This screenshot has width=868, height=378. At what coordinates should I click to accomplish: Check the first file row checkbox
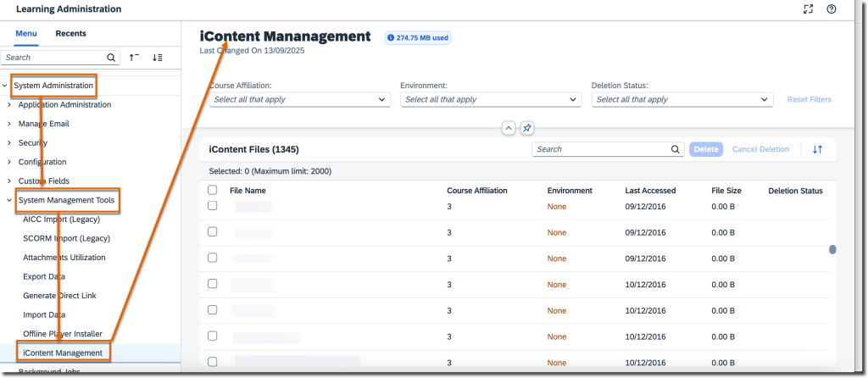tap(213, 206)
